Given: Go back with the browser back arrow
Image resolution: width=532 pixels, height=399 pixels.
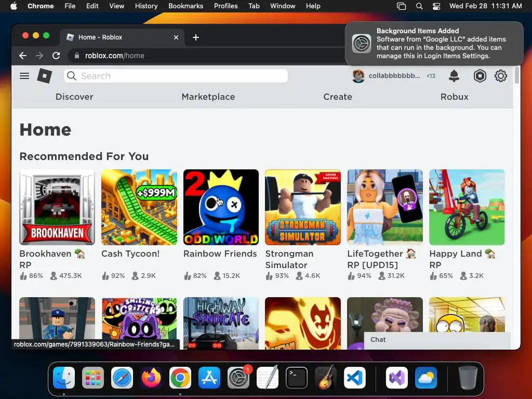Looking at the screenshot, I should pos(23,56).
